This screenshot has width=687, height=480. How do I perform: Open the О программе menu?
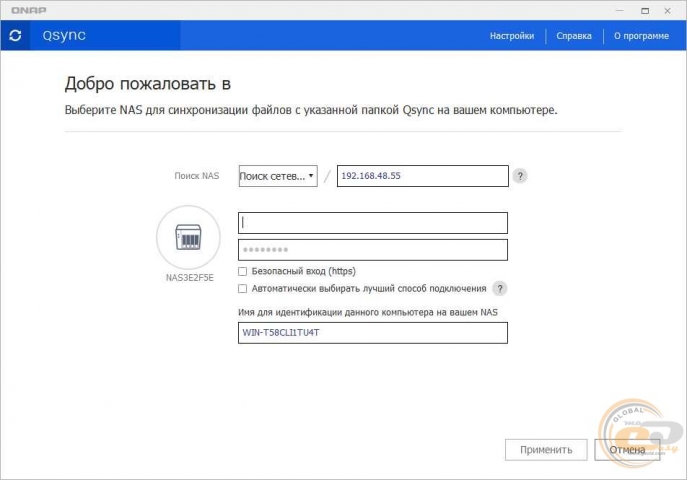coord(641,36)
